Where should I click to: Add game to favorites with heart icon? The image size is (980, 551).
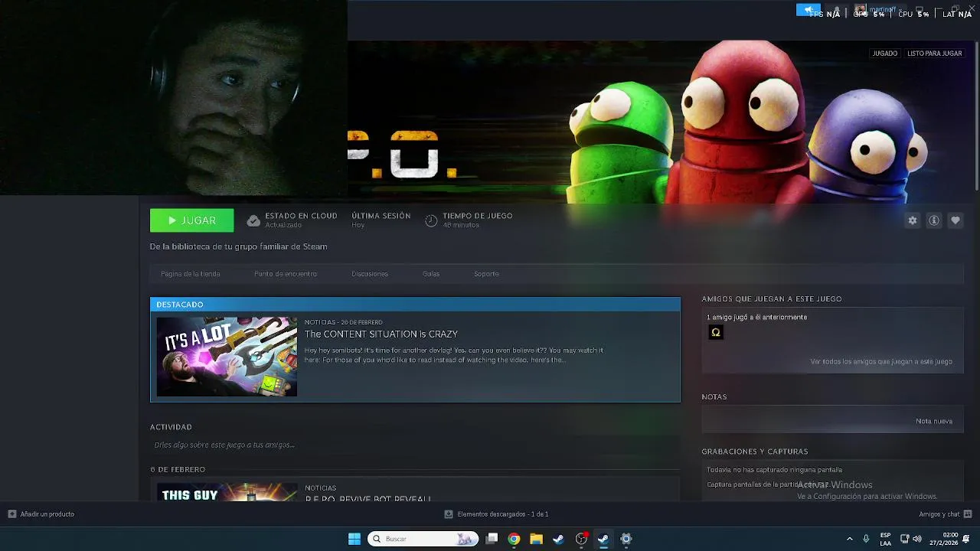point(955,220)
